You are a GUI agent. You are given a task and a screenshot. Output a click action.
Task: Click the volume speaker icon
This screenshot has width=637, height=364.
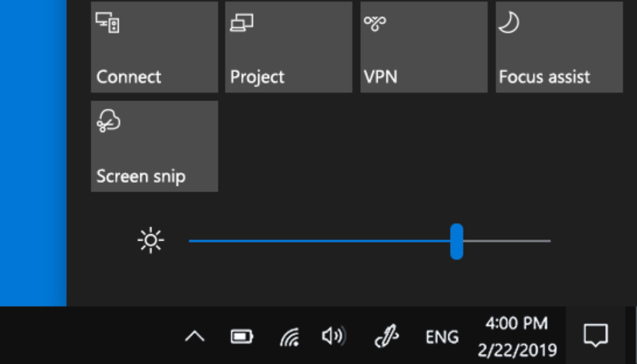coord(334,336)
